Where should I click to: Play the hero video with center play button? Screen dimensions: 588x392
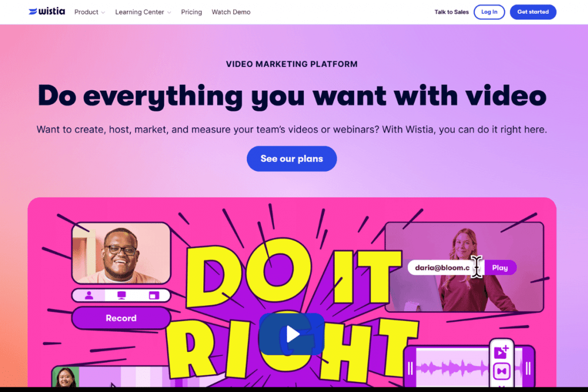click(292, 334)
